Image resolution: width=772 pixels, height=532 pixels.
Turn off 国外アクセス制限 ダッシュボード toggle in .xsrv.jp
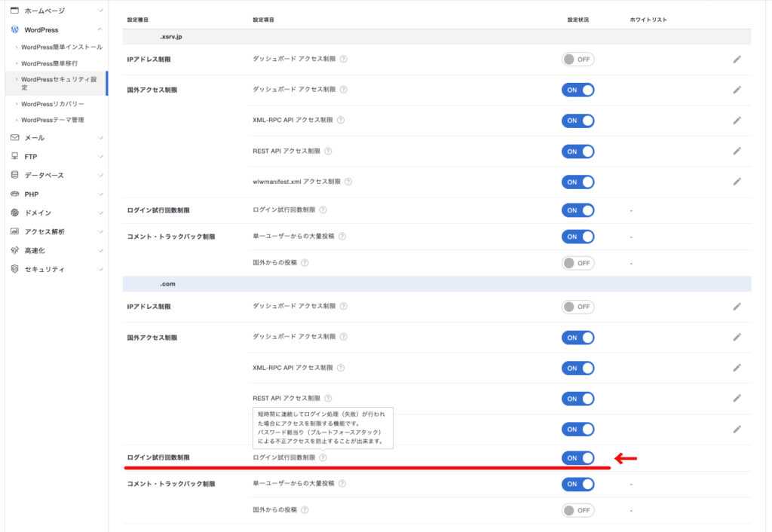[x=578, y=90]
